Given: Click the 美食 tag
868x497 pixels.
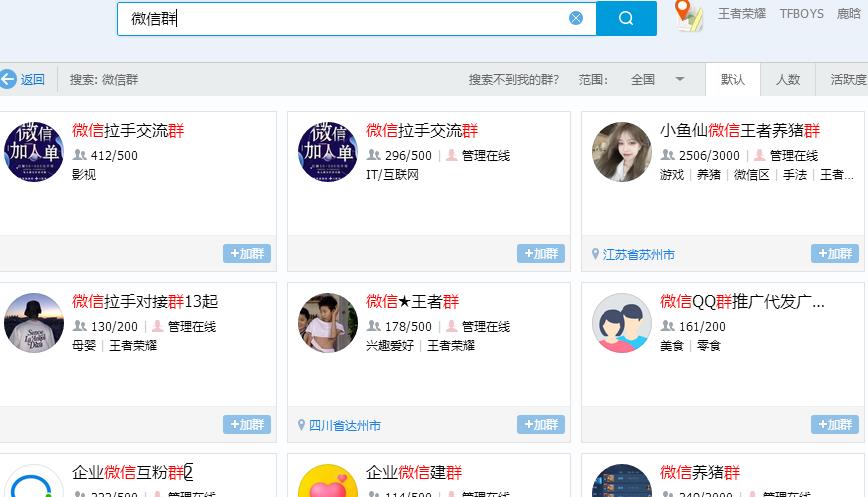Looking at the screenshot, I should pyautogui.click(x=672, y=346).
